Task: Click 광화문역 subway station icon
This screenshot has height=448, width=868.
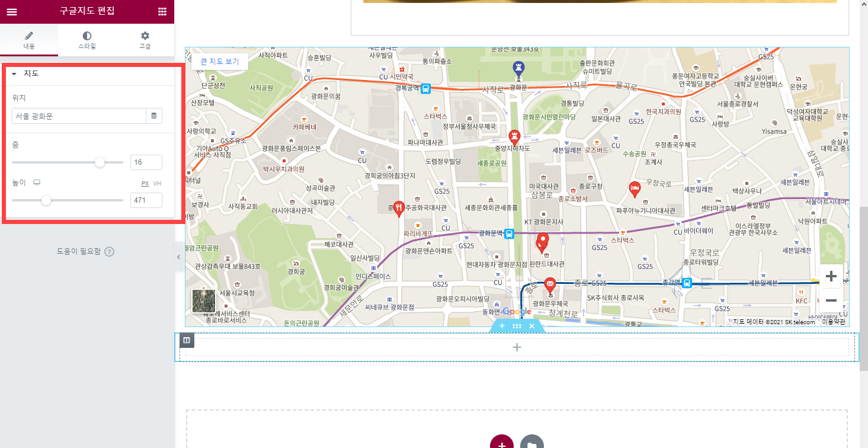Action: pos(510,234)
